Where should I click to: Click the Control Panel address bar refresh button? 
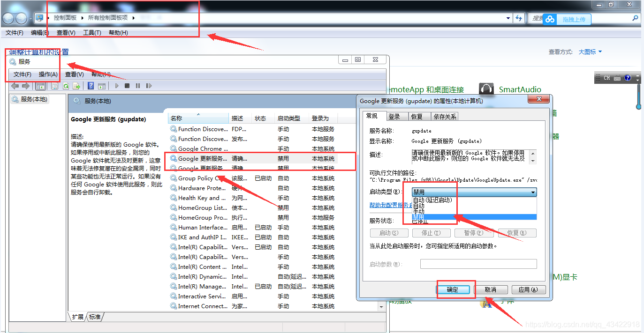tap(518, 18)
